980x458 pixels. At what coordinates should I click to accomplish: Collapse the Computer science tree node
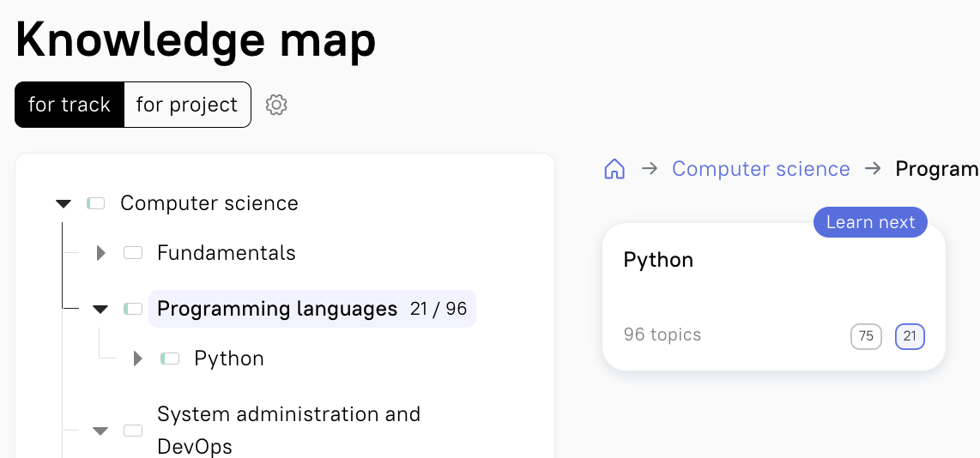click(64, 203)
